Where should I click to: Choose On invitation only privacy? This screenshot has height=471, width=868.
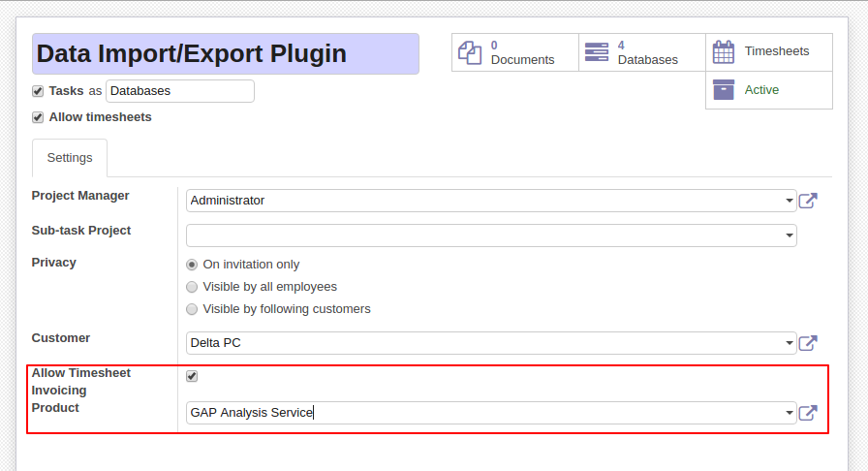point(192,265)
